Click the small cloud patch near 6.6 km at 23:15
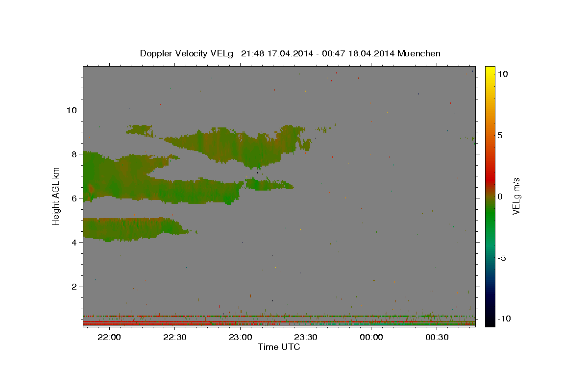 pos(269,184)
